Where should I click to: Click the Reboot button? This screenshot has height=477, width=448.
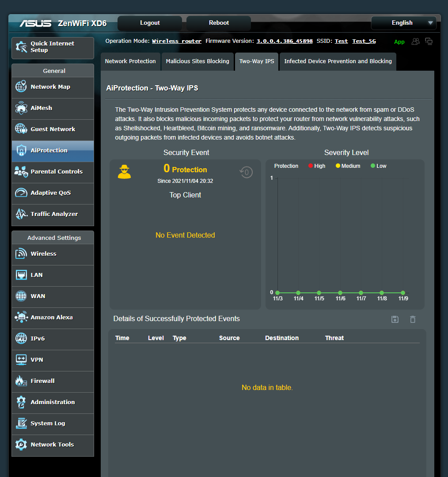click(219, 23)
